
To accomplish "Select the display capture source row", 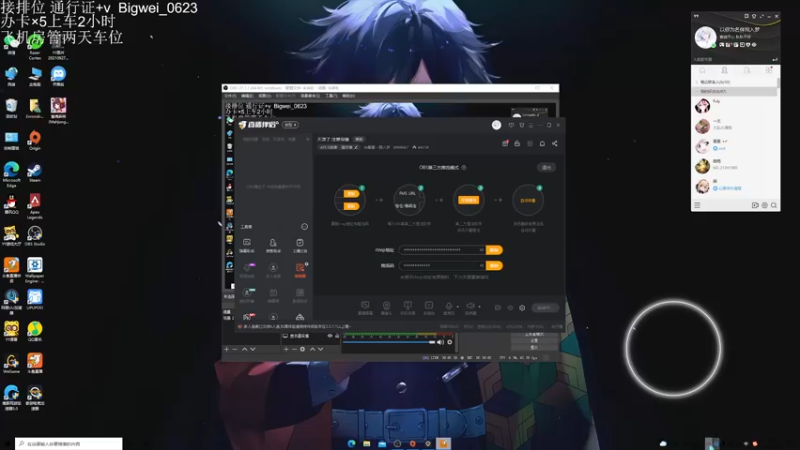I will 311,336.
